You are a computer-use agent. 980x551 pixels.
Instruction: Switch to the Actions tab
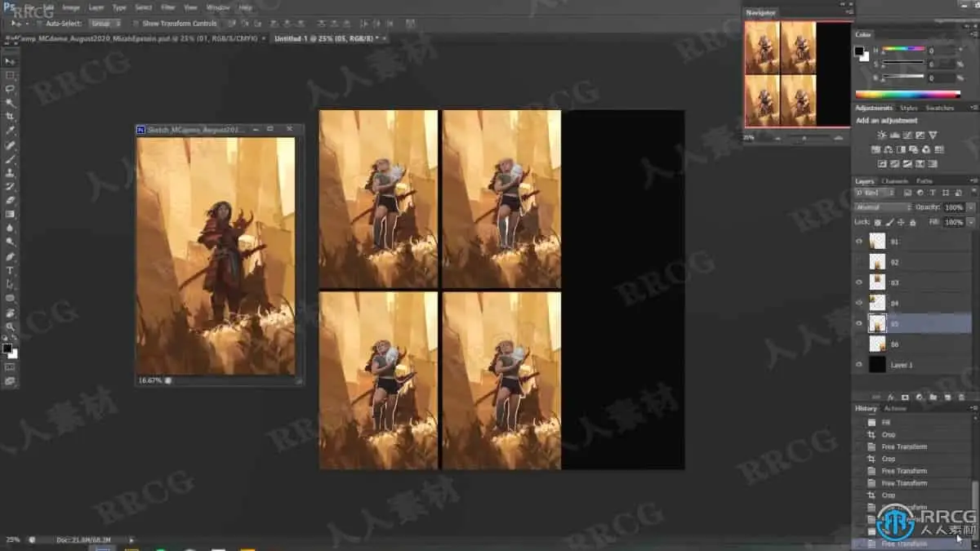[895, 408]
